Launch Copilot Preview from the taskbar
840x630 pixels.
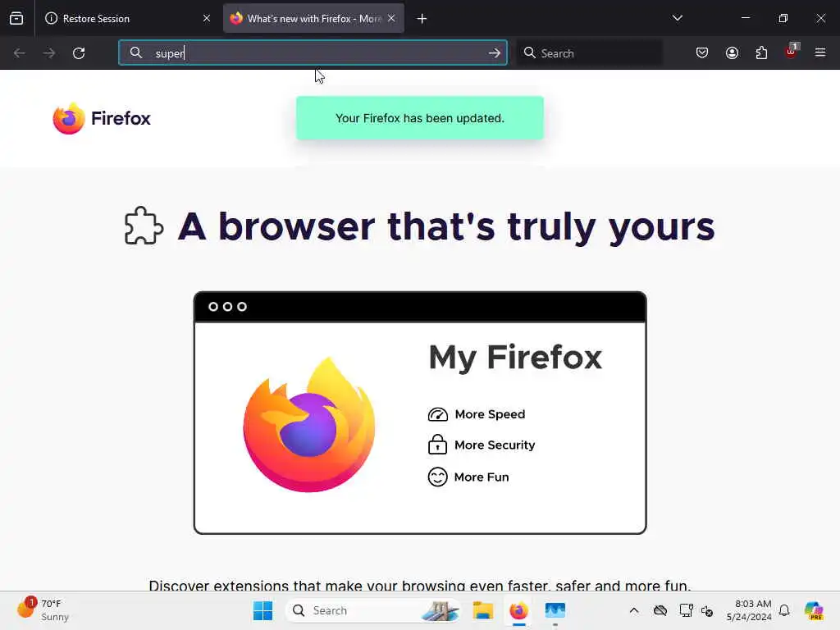814,610
